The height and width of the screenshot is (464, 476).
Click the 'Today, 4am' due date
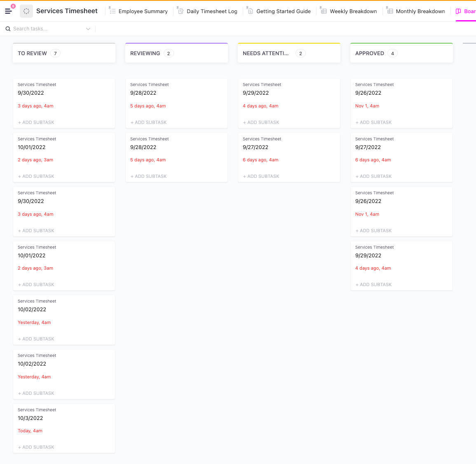30,431
